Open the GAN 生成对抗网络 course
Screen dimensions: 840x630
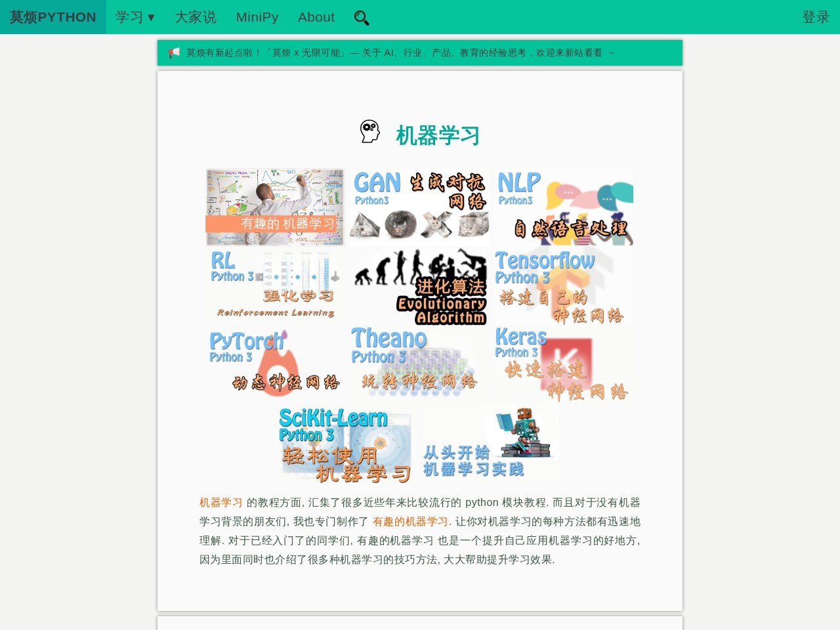[x=419, y=206]
